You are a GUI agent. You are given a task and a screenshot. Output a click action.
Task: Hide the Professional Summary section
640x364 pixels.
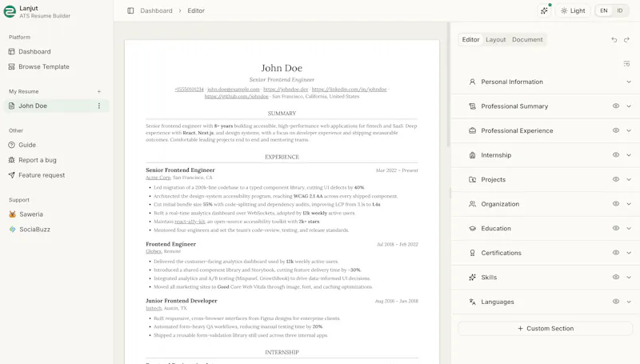click(x=615, y=106)
